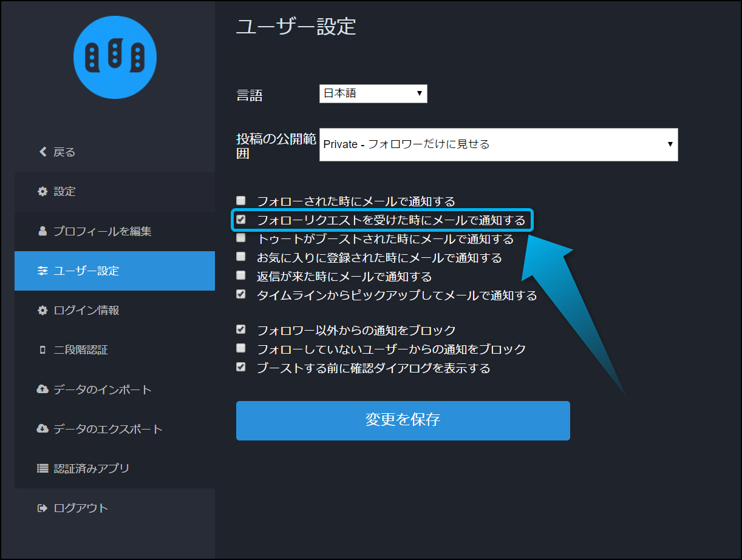742x560 pixels.
Task: Click the list icon beside 認証済みアプリ
Action: pos(43,468)
